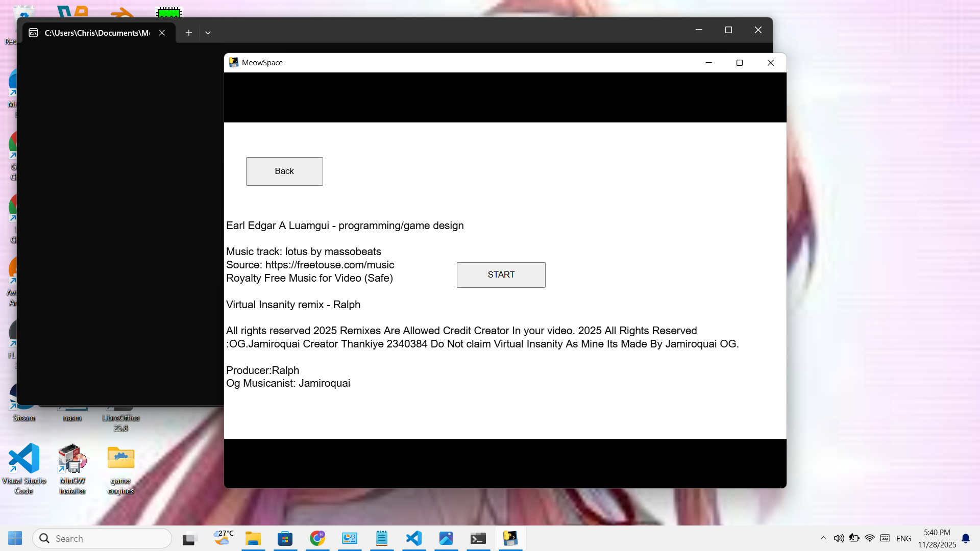
Task: Show hidden system tray icons chevron
Action: (x=823, y=538)
